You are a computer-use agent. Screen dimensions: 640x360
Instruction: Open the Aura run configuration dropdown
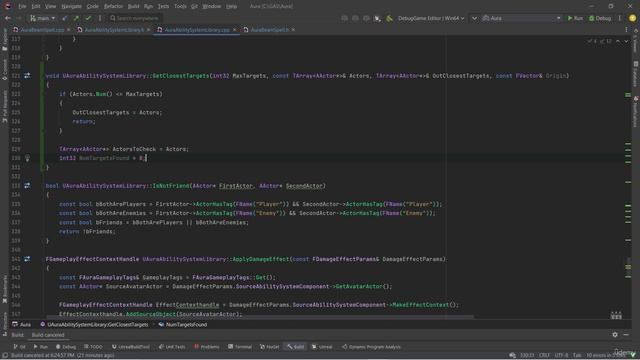[522, 18]
